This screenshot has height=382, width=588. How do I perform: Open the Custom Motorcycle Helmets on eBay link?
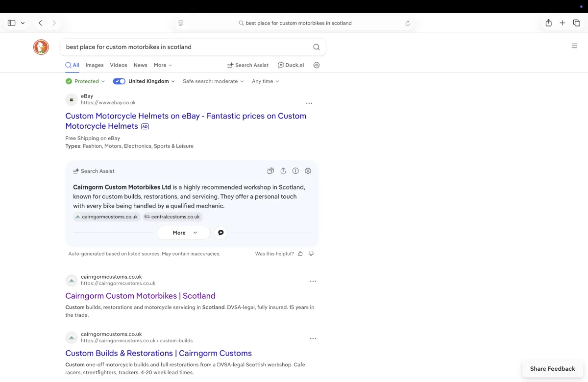coord(186,121)
